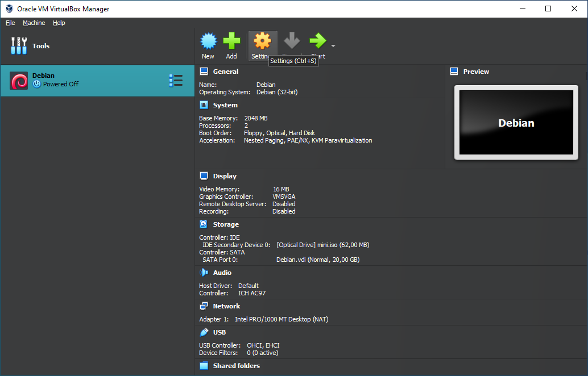Click the '16 MB' video memory value
This screenshot has width=588, height=376.
tap(281, 189)
